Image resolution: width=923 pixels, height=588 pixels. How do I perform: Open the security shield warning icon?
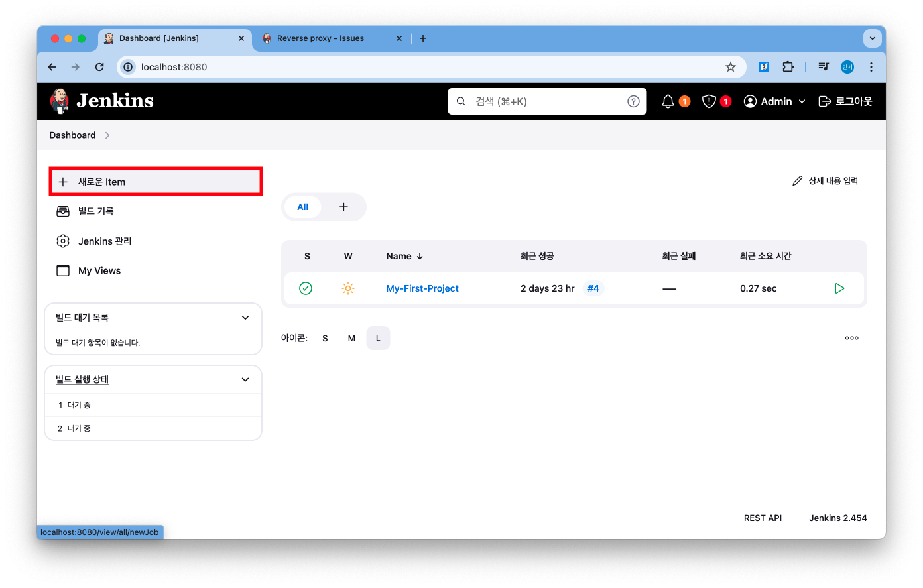(709, 101)
